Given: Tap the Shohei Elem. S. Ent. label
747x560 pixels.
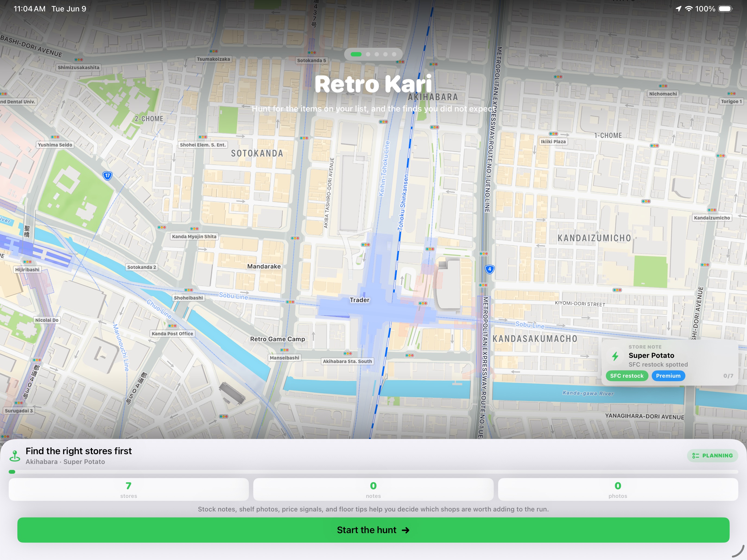Looking at the screenshot, I should pos(202,145).
